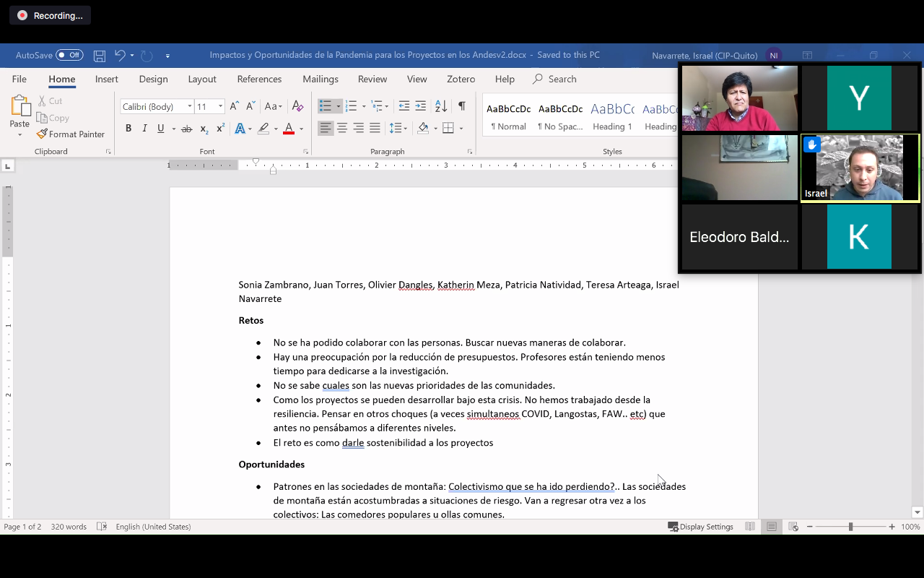Toggle show paragraph marks

point(461,106)
